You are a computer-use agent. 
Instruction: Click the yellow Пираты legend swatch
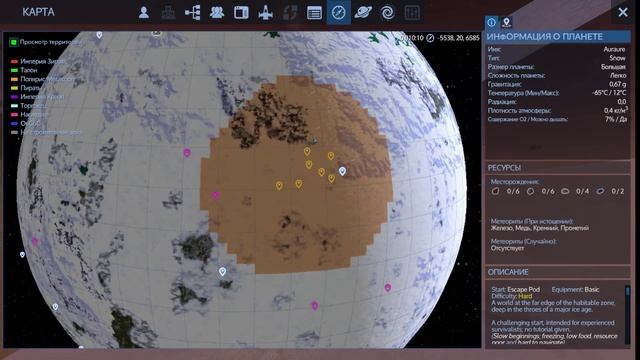pyautogui.click(x=14, y=88)
